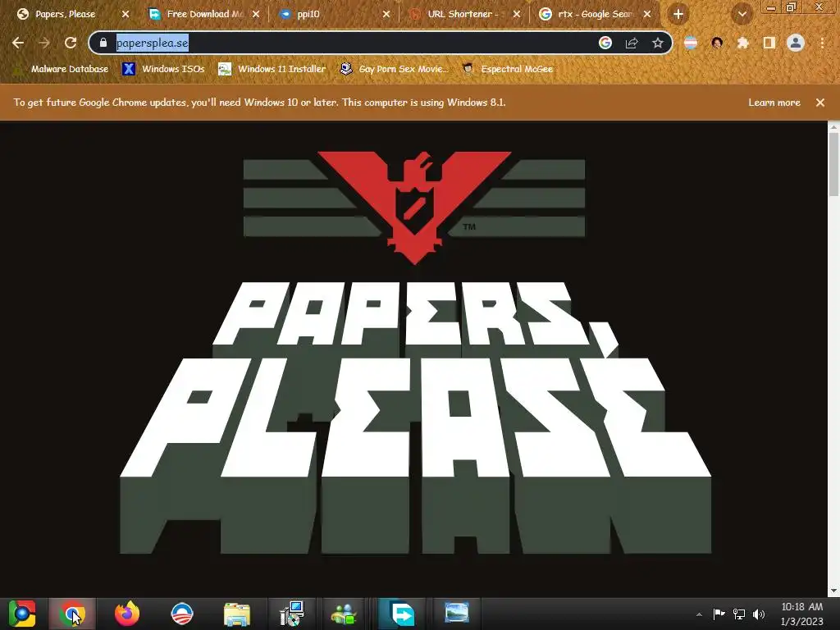Close the URL Shortener tab

[517, 15]
